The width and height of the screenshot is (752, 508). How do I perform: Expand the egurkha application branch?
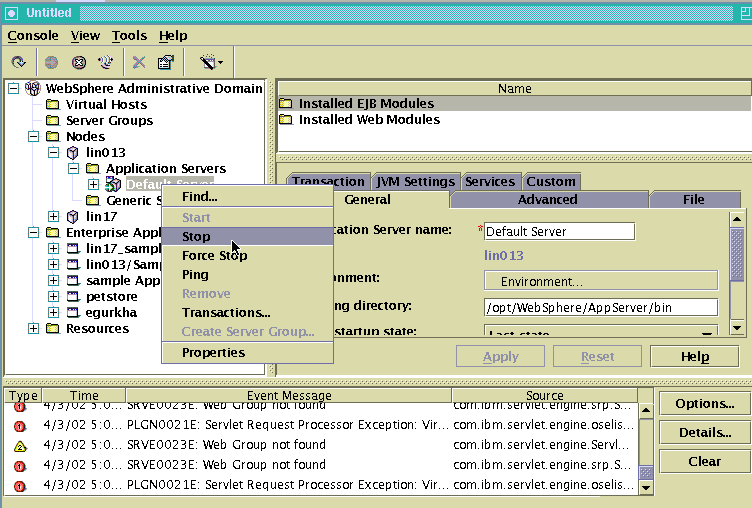point(53,313)
